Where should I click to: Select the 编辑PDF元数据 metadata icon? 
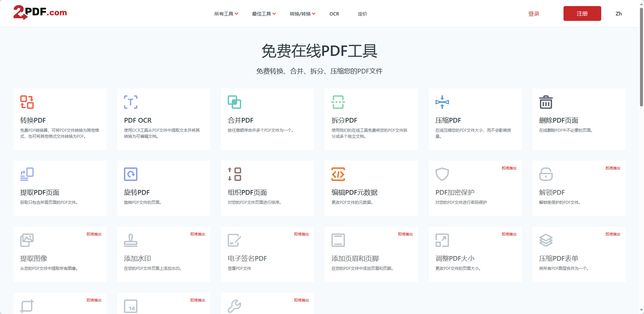[x=338, y=174]
